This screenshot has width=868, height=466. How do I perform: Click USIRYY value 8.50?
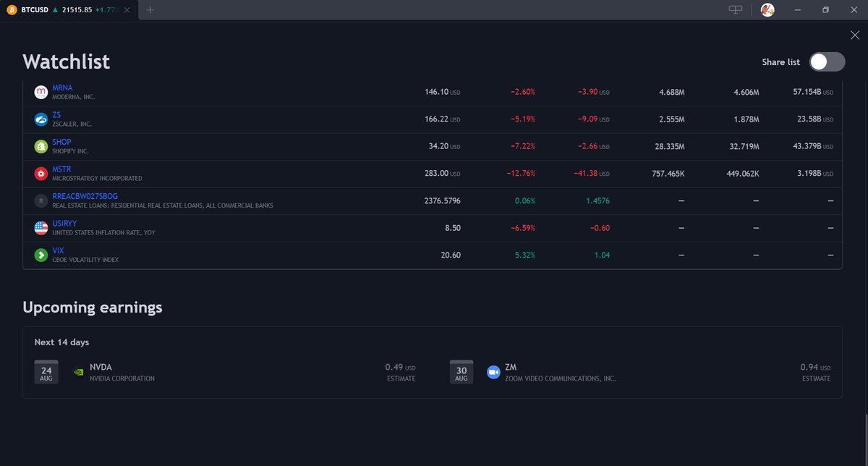point(453,228)
